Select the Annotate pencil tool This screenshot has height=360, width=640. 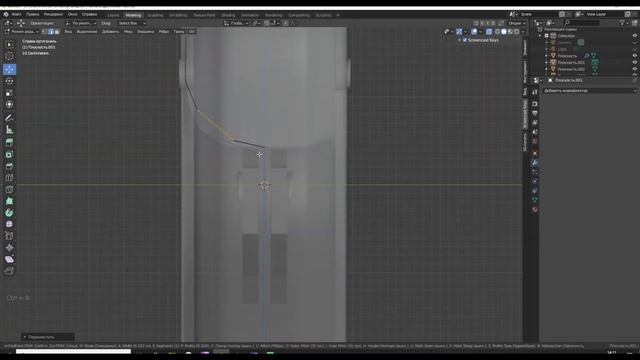click(x=9, y=118)
